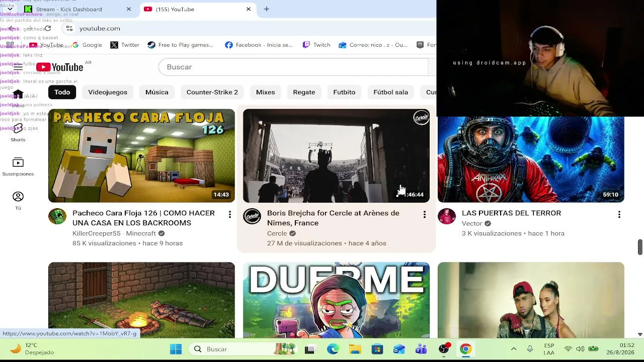644x362 pixels.
Task: Play the DUERME cartoon thumbnail
Action: coord(336,300)
